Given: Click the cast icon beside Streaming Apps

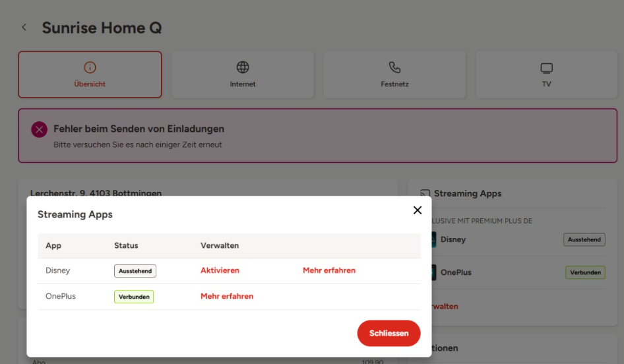Looking at the screenshot, I should 425,194.
